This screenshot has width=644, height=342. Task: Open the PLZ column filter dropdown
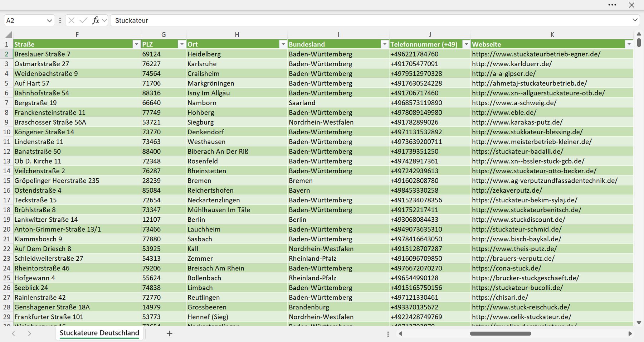[x=182, y=44]
